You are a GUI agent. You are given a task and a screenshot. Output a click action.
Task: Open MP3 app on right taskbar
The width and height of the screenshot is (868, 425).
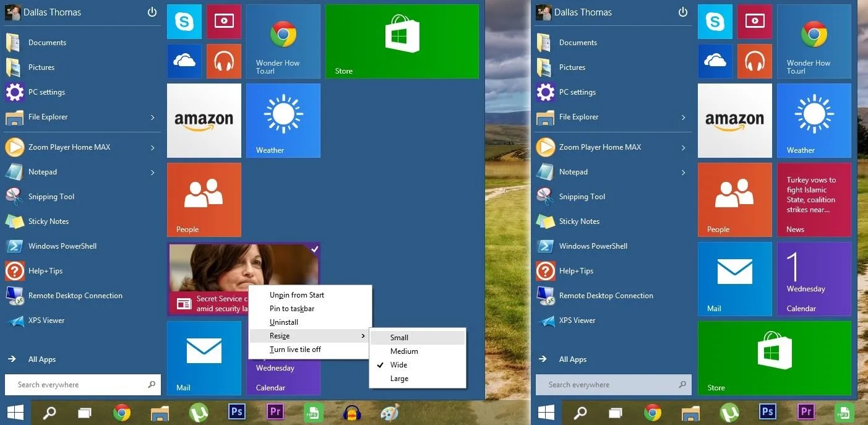pyautogui.click(x=844, y=412)
